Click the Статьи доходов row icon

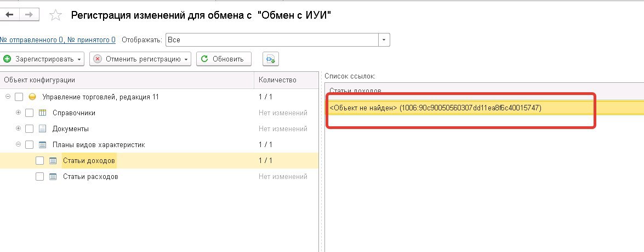[53, 161]
